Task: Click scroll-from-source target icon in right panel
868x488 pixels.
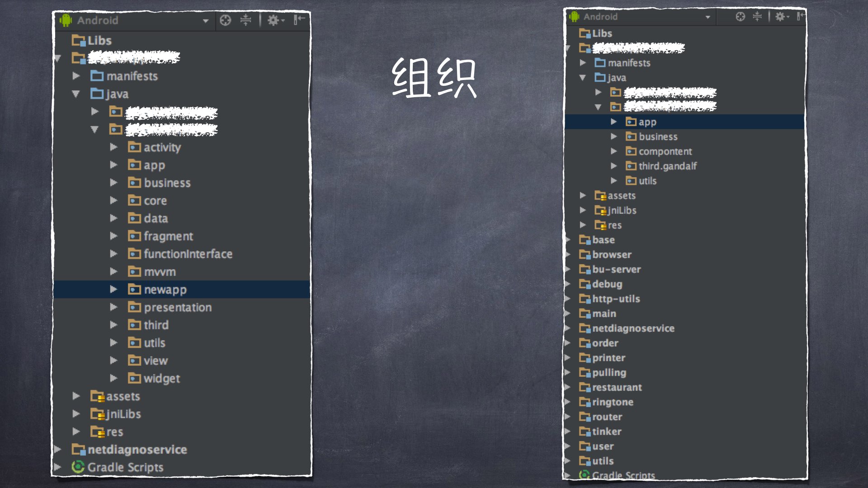Action: click(x=740, y=17)
